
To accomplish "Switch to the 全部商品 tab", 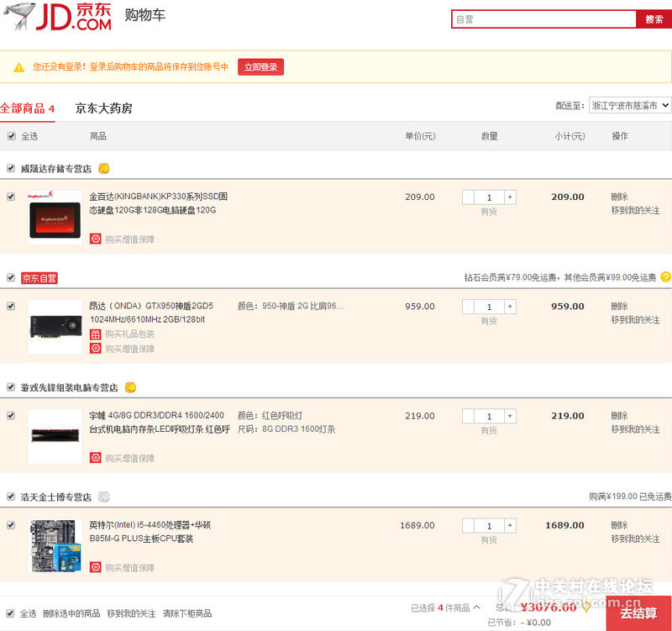I will [x=28, y=108].
